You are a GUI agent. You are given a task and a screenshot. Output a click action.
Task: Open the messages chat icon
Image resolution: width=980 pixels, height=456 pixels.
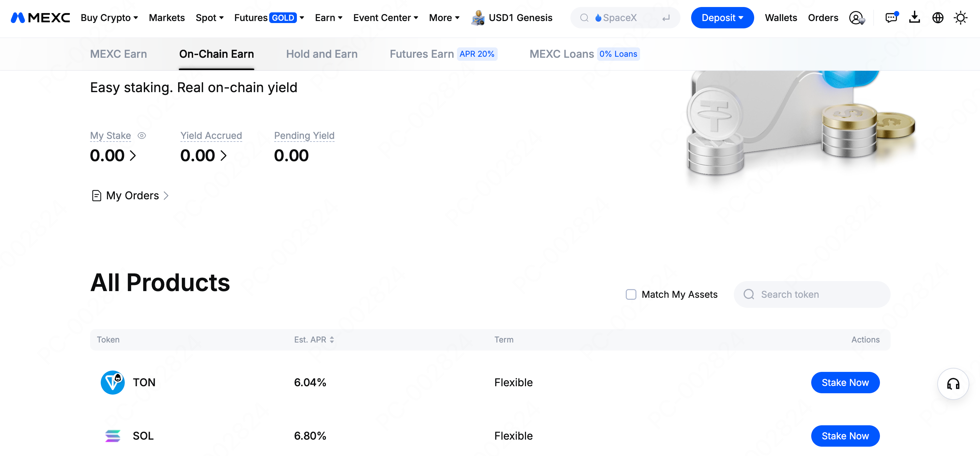(x=891, y=18)
